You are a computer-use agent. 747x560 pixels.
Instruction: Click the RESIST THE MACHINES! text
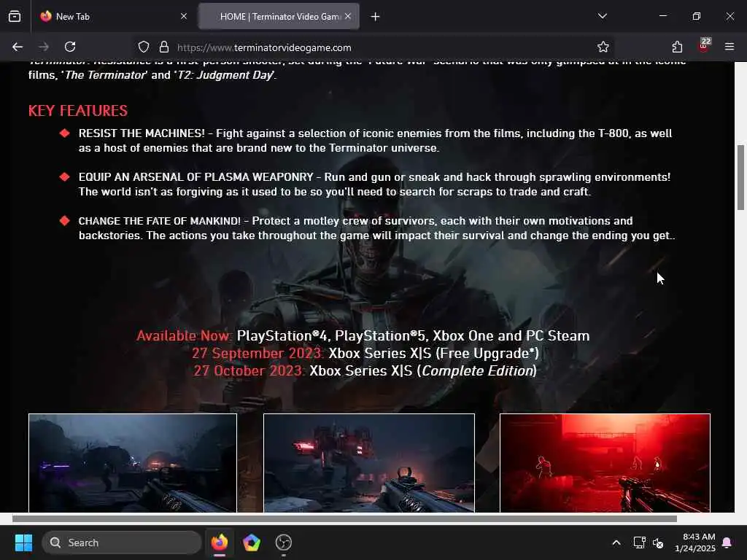click(142, 133)
